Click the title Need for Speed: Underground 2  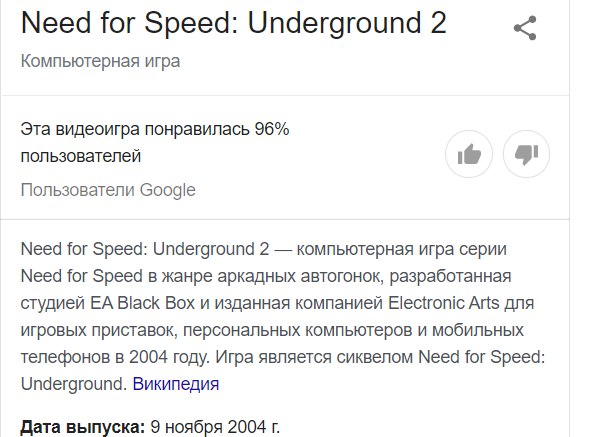coord(233,24)
